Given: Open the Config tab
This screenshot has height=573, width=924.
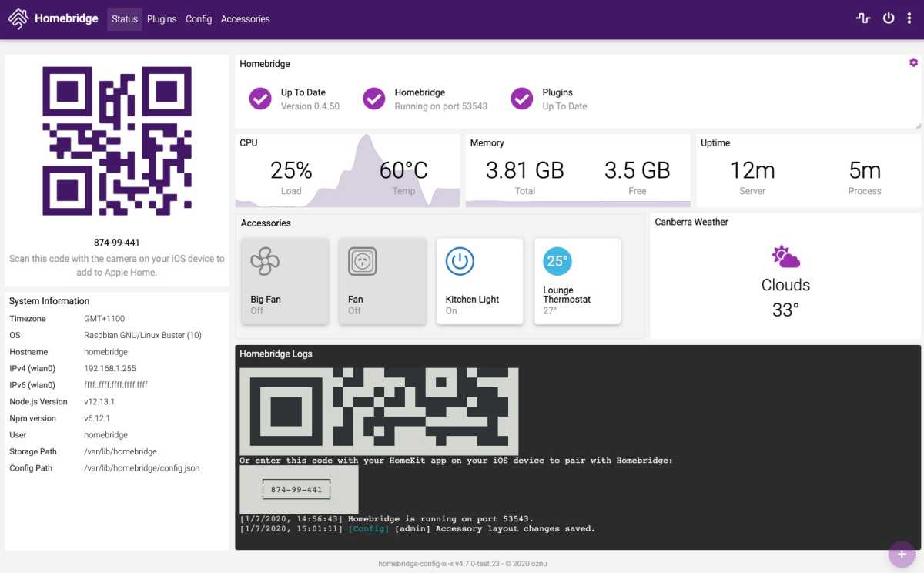Looking at the screenshot, I should point(199,19).
